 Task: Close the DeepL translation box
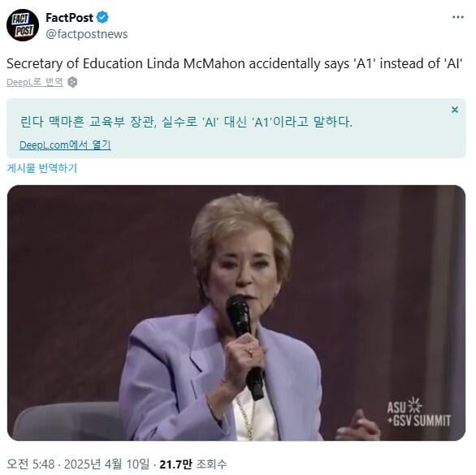454,110
